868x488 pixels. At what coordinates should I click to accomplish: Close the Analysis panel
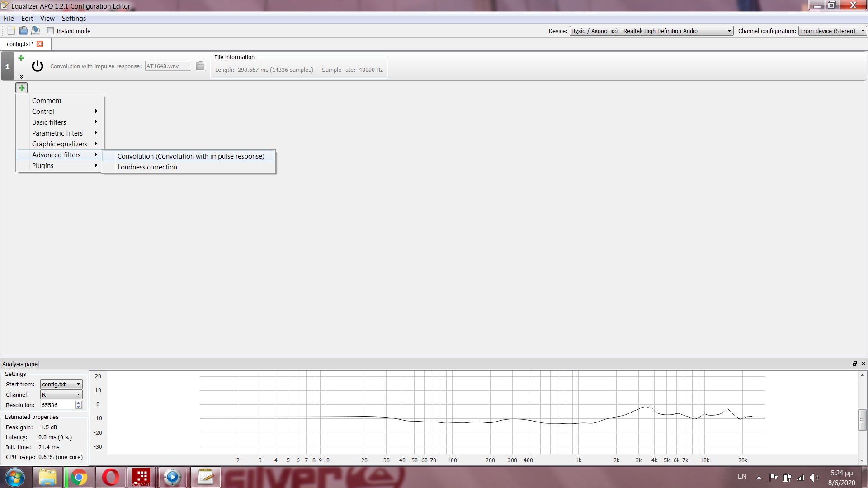pos(863,364)
